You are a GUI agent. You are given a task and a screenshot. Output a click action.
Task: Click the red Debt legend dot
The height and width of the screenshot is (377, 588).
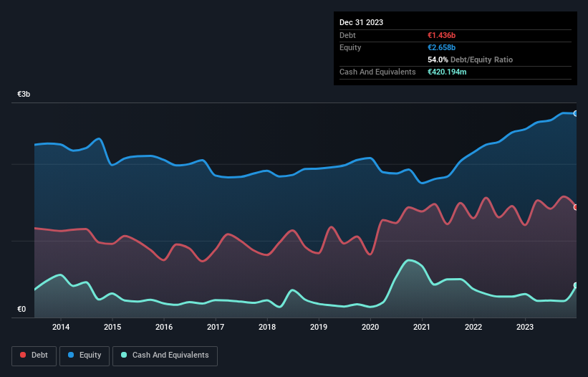pos(23,355)
